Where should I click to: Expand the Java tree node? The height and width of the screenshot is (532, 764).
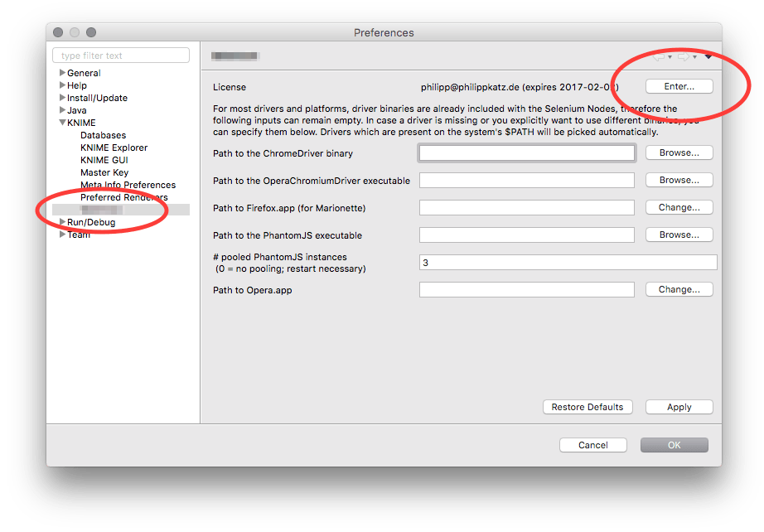pos(62,110)
